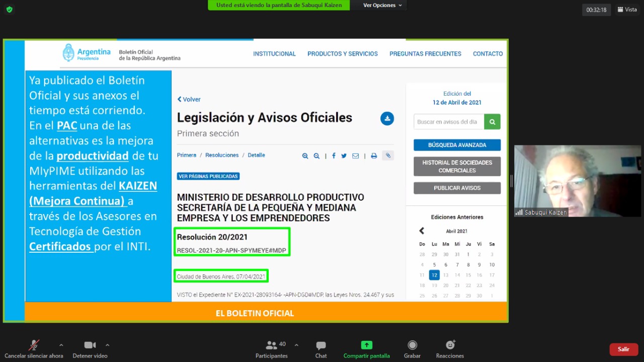644x362 pixels.
Task: Click the zoom out magnifier icon
Action: tap(316, 156)
